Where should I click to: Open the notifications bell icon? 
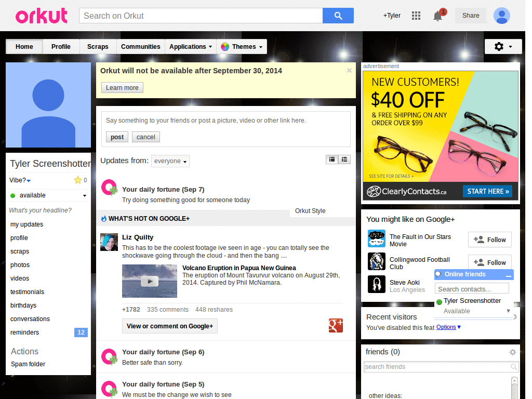click(437, 16)
